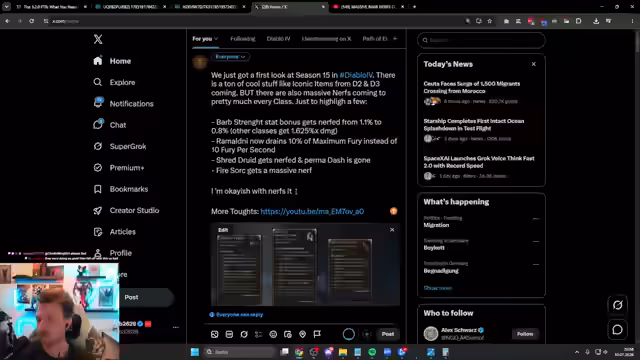The width and height of the screenshot is (640, 360).
Task: Open Creator Studio in the sidebar
Action: pyautogui.click(x=126, y=210)
